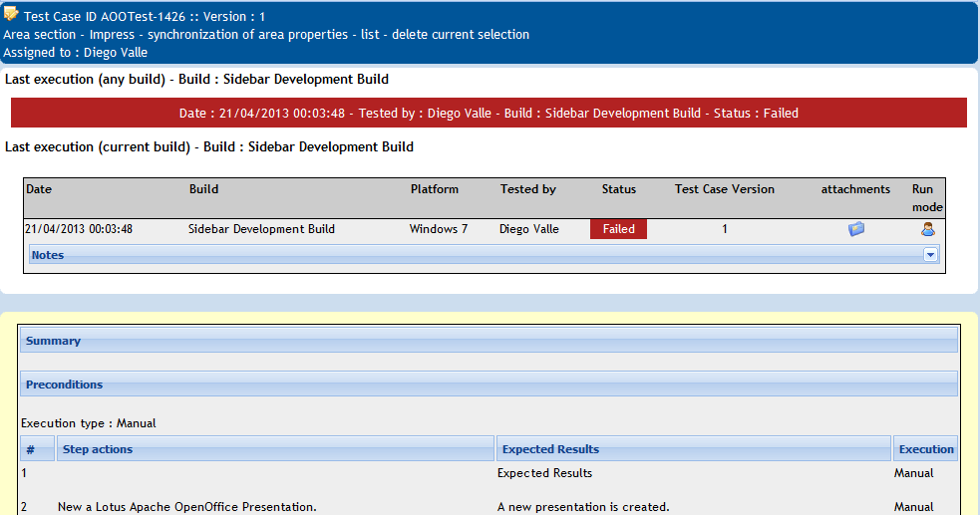Click the Test Case Version column header
This screenshot has height=515, width=980.
tap(725, 189)
